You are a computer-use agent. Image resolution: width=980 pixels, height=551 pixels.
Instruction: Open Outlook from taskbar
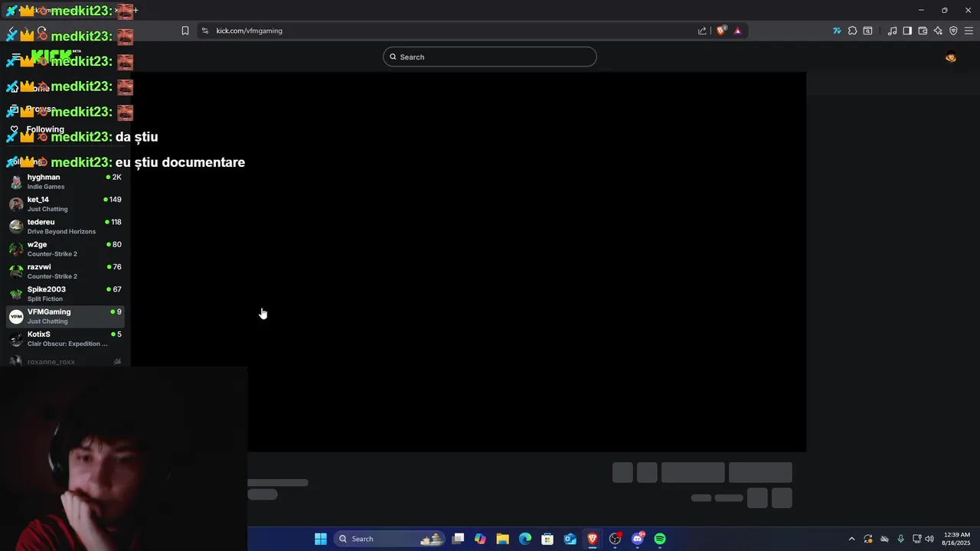coord(570,539)
